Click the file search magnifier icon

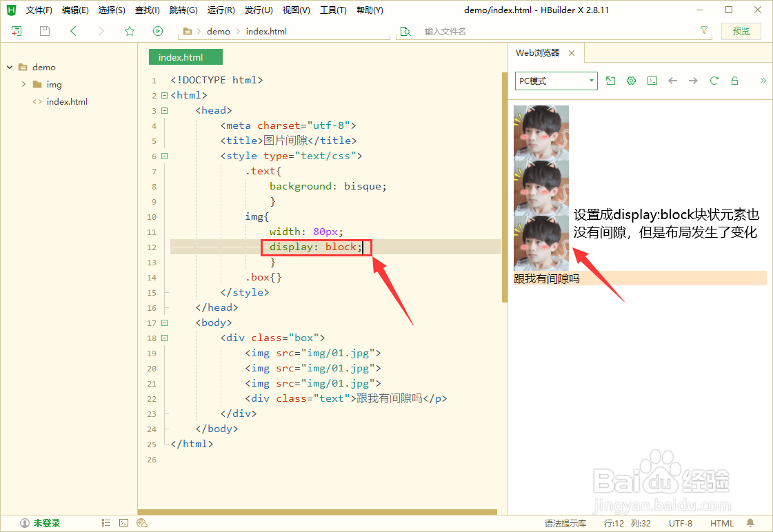(405, 31)
